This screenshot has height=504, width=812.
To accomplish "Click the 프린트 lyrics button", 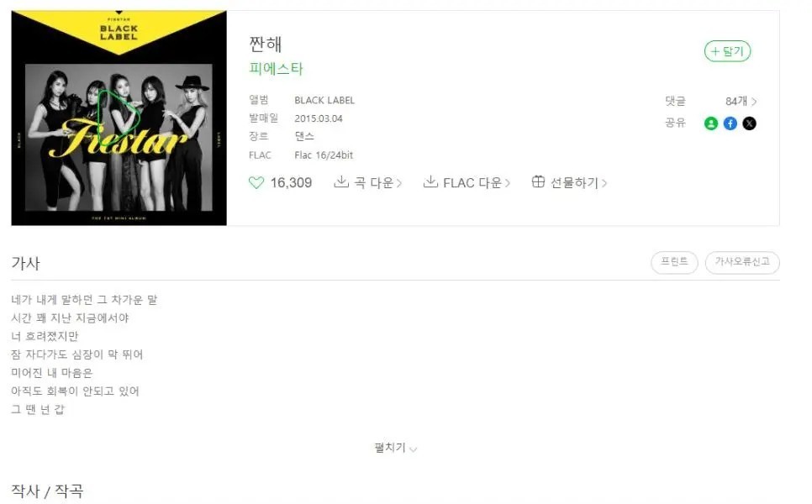I will [674, 262].
